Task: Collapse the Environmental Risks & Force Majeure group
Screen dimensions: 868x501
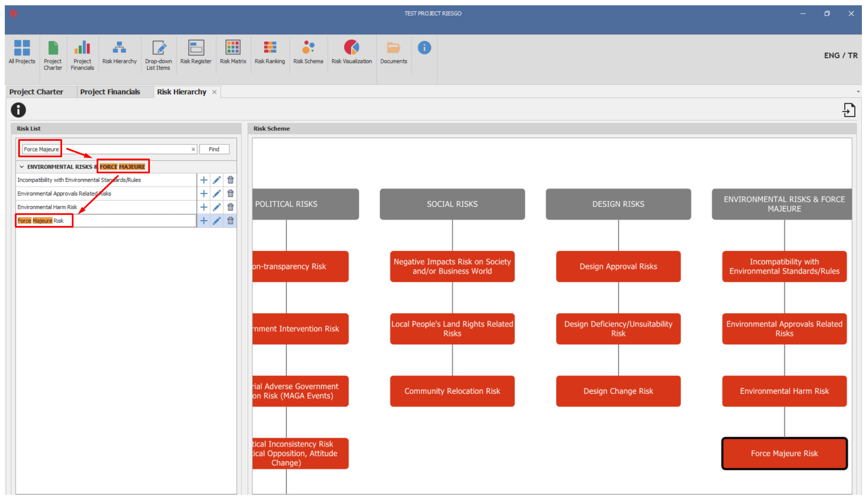Action: click(22, 167)
